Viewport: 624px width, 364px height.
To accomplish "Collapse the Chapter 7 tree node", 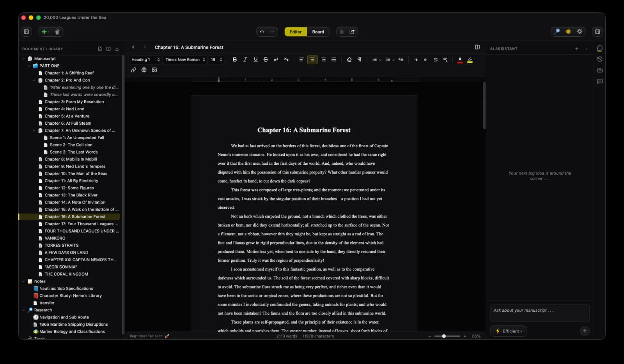I will (x=34, y=131).
